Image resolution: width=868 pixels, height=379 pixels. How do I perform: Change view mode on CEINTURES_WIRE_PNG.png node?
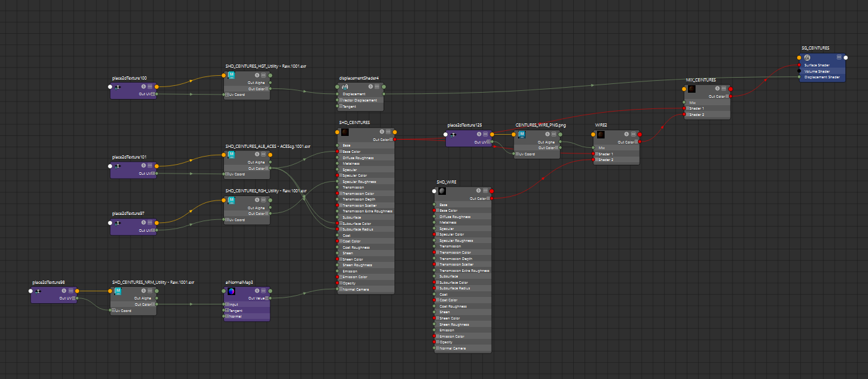click(553, 134)
